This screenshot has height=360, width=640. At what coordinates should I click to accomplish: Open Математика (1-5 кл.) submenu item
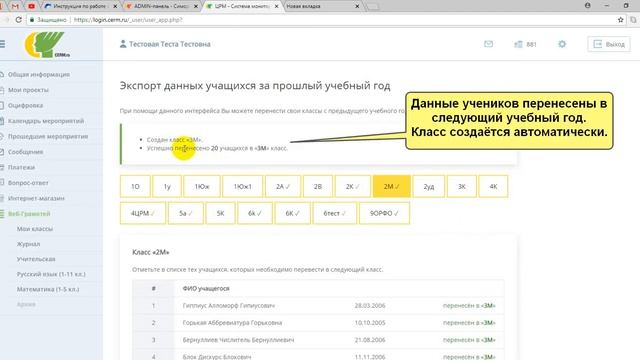pyautogui.click(x=48, y=289)
